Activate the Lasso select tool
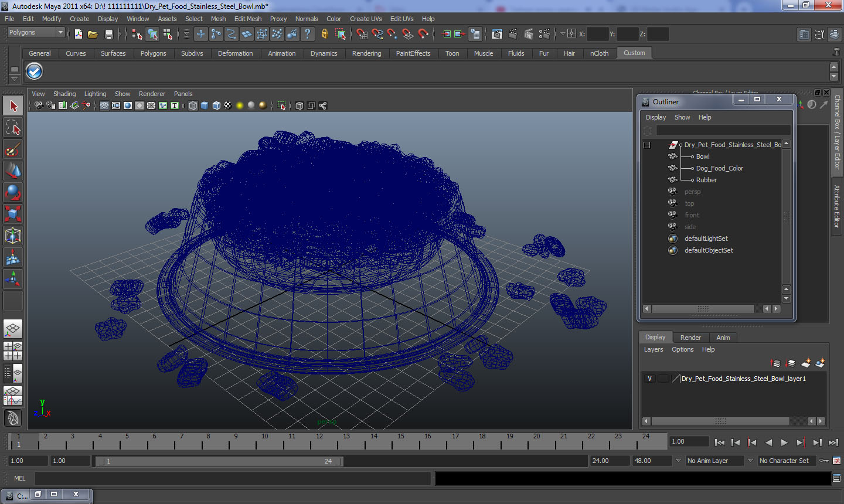The width and height of the screenshot is (844, 504). [13, 127]
